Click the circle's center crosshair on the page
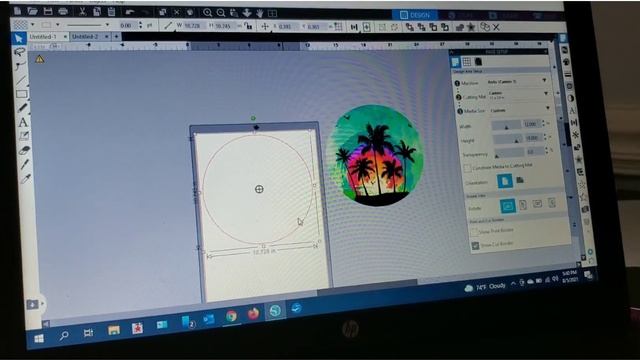The width and height of the screenshot is (640, 360). click(x=259, y=189)
